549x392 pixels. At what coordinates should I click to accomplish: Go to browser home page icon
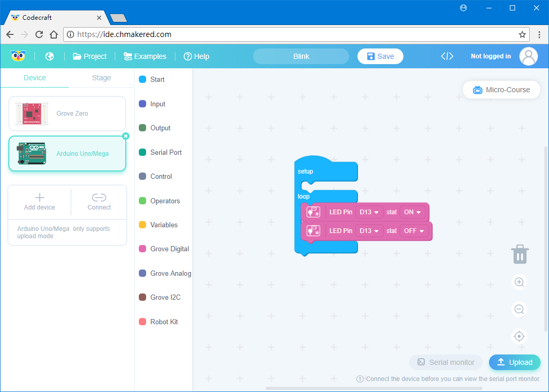[54, 34]
